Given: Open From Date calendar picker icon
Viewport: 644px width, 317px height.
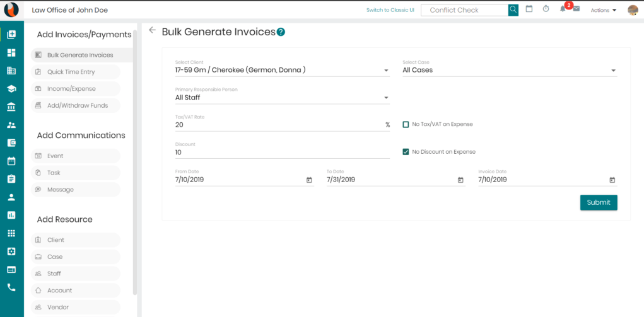Looking at the screenshot, I should [x=309, y=180].
